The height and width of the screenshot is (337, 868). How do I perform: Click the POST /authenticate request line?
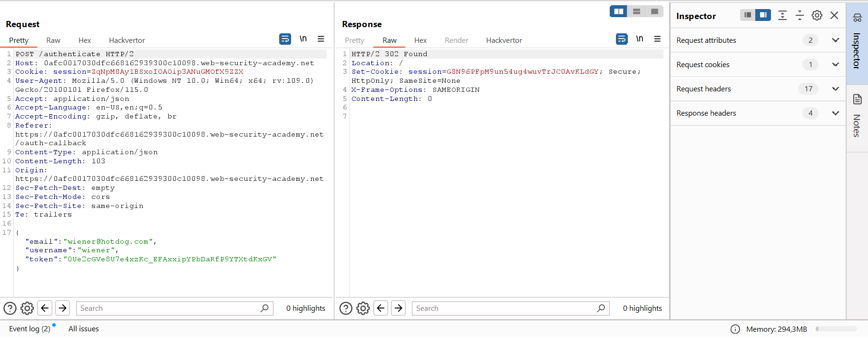point(75,54)
